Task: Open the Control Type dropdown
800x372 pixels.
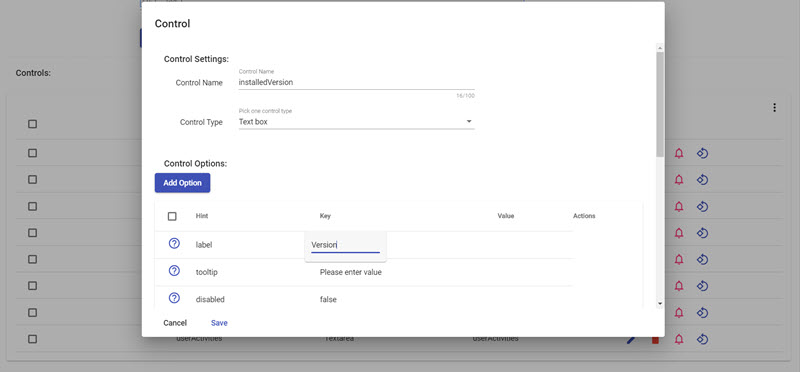Action: click(x=356, y=122)
